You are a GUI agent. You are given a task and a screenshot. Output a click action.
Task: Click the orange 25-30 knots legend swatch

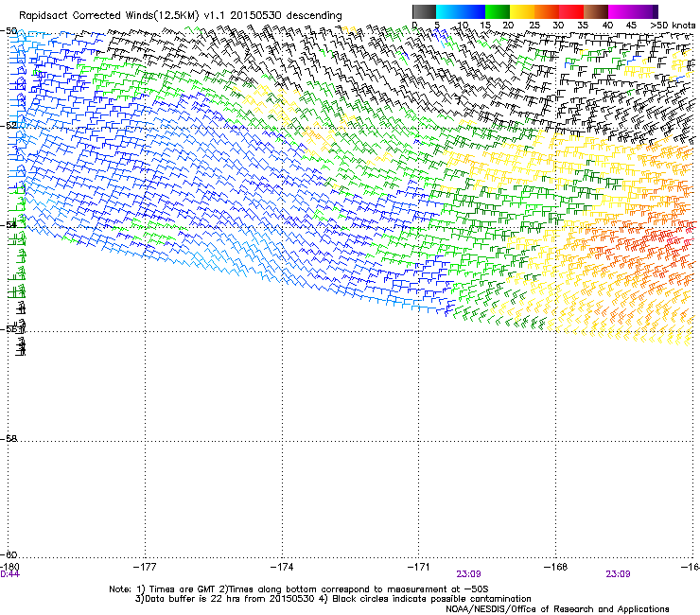547,11
